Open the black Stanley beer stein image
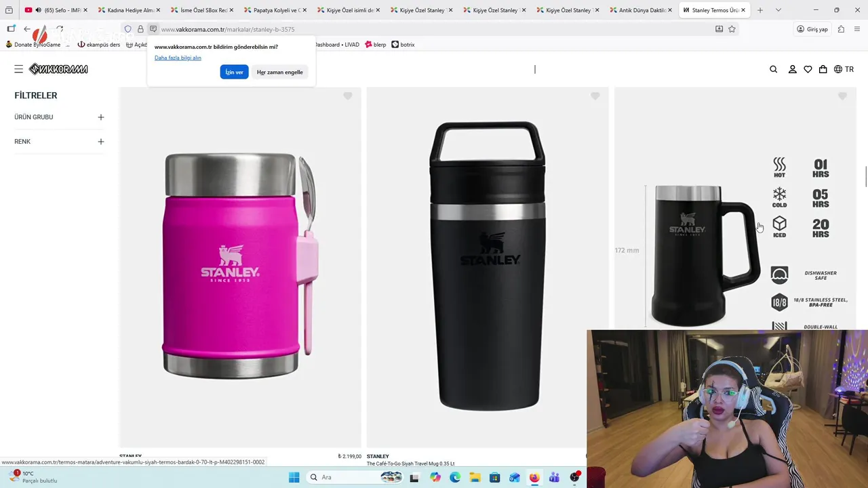 [x=736, y=209]
